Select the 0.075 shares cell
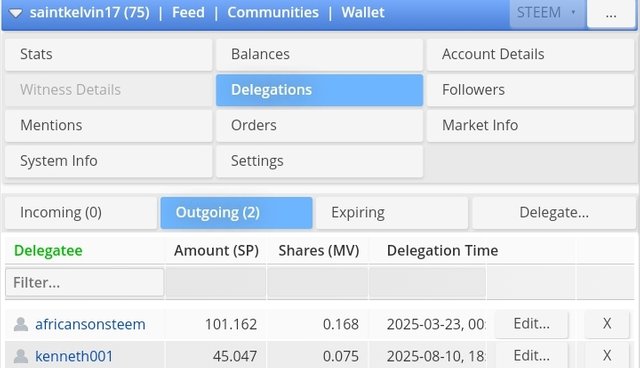Screen dimensions: 640x368 [x=340, y=356]
